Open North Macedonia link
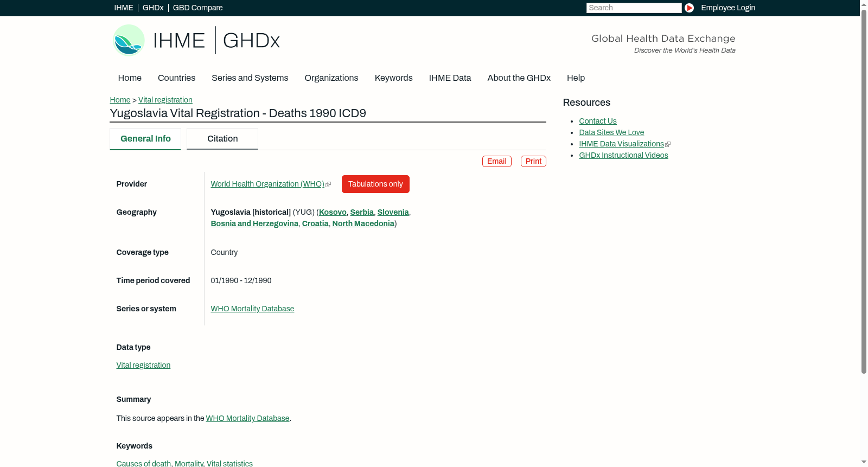This screenshot has height=467, width=868. coord(363,224)
